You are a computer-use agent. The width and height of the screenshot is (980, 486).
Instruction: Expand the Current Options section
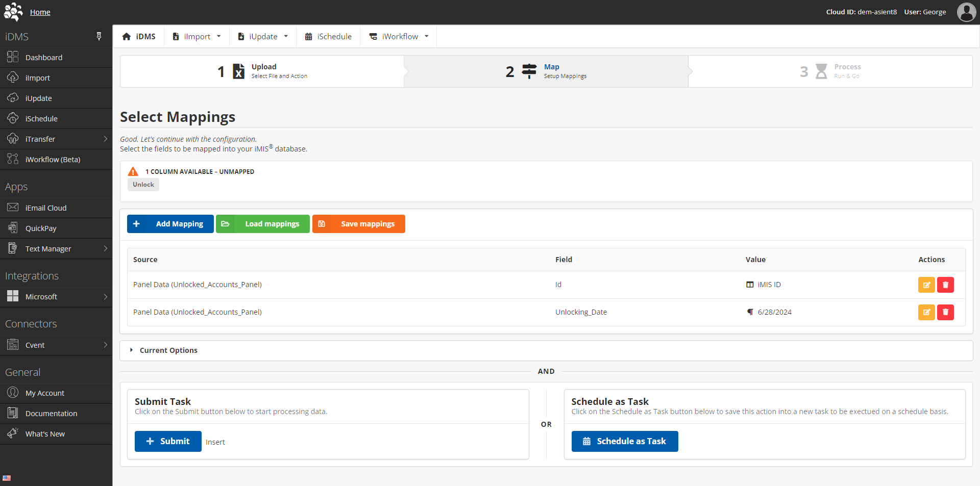point(168,350)
